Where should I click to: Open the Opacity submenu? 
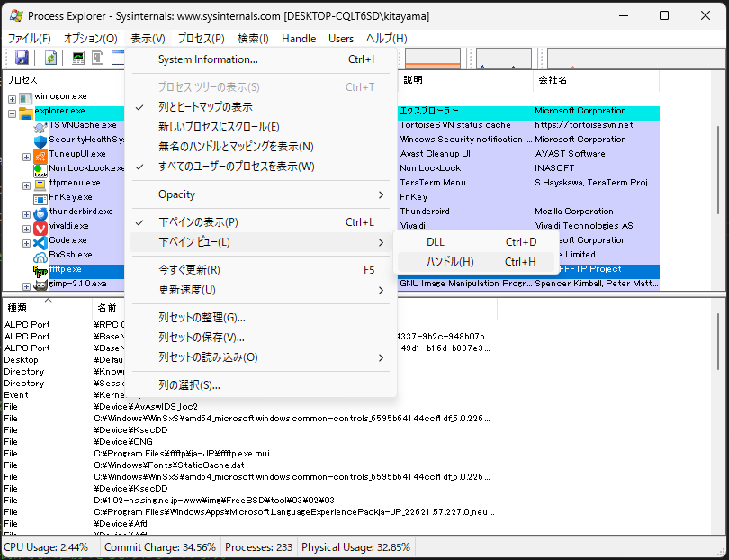[x=260, y=194]
